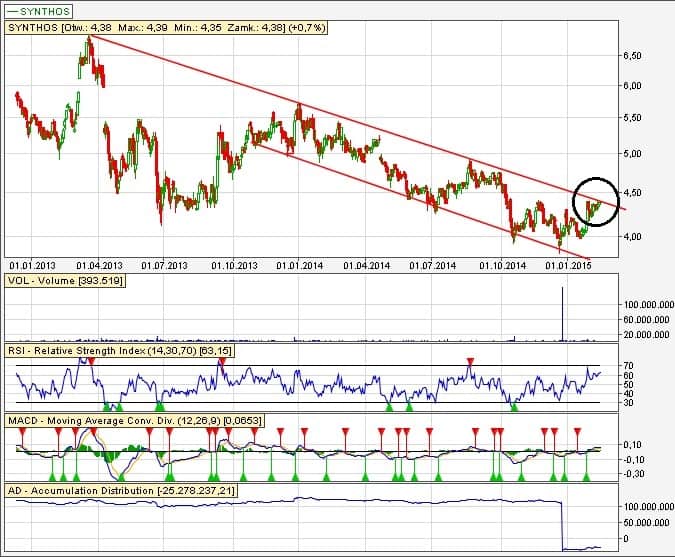675x557 pixels.
Task: Click the rightmost red MACD sell marker
Action: click(578, 431)
